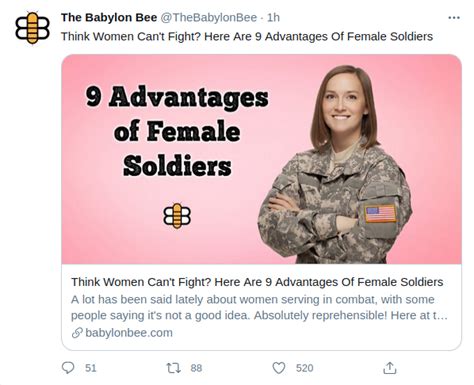Click the reply speech bubble icon

click(x=68, y=368)
